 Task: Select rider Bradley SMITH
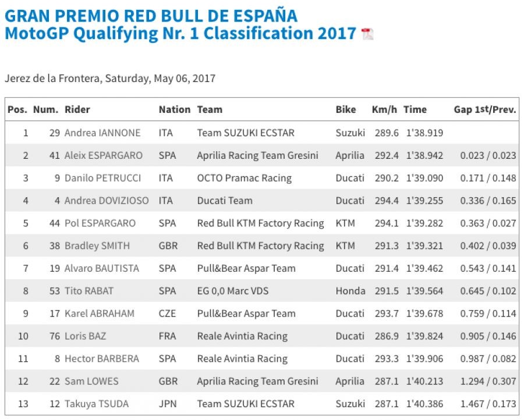(x=97, y=246)
